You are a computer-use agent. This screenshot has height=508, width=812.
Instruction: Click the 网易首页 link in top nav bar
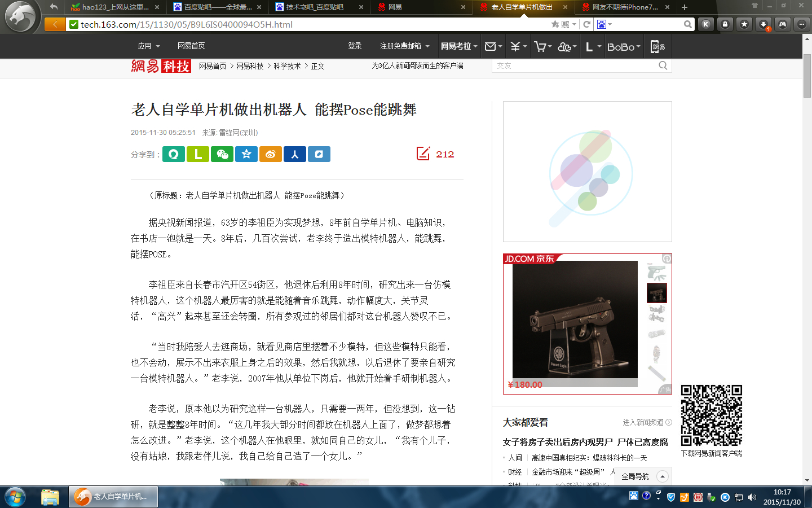(191, 46)
